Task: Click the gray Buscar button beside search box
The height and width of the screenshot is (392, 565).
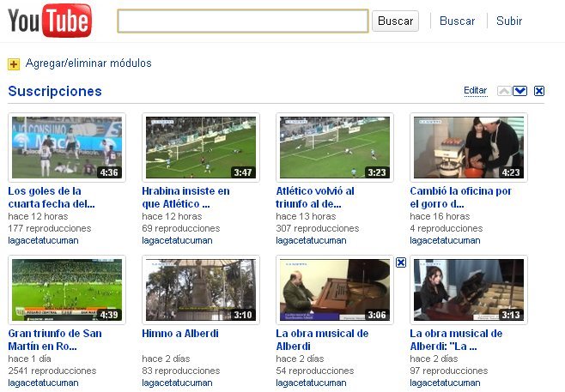Action: click(x=395, y=21)
